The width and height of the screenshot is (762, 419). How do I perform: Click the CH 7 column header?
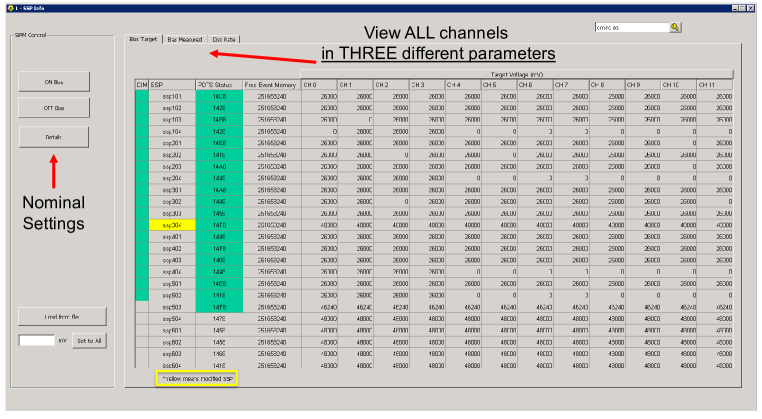click(571, 85)
